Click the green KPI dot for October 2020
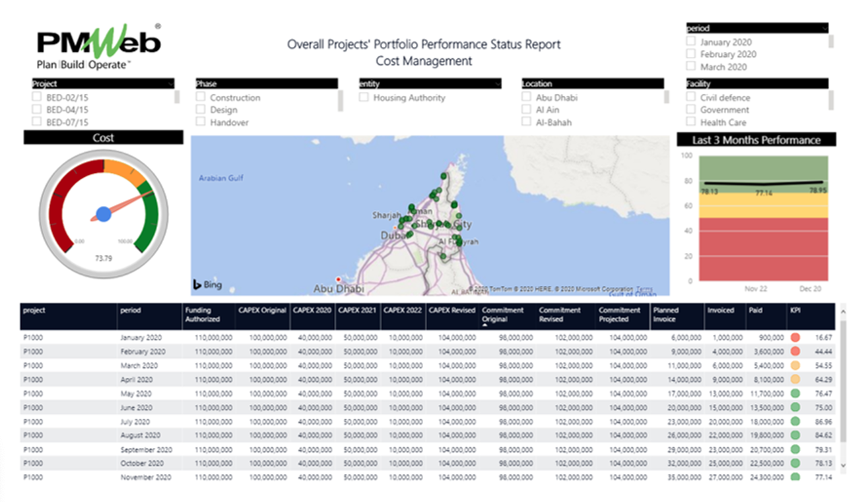The width and height of the screenshot is (868, 502). (795, 463)
